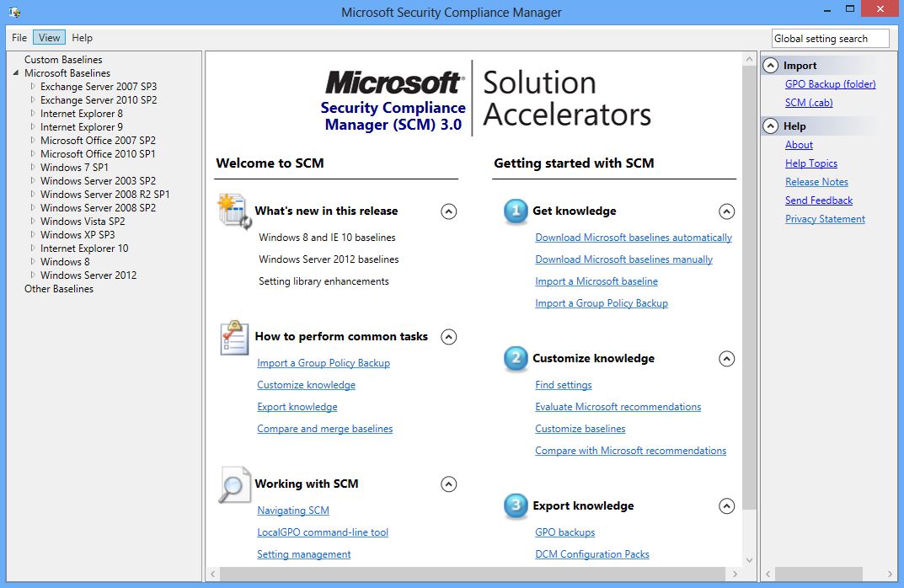Expand the Windows 8 tree node
The image size is (904, 588).
33,262
